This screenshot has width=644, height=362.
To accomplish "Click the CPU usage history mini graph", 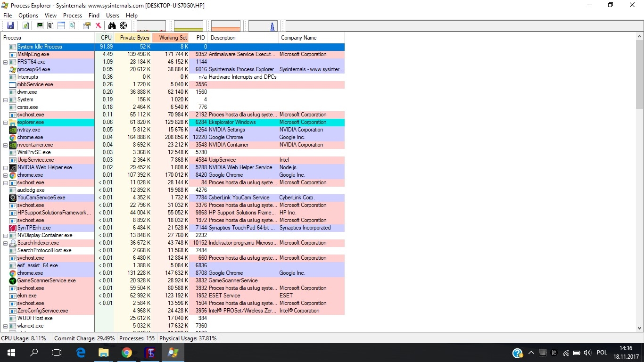I will click(x=151, y=26).
